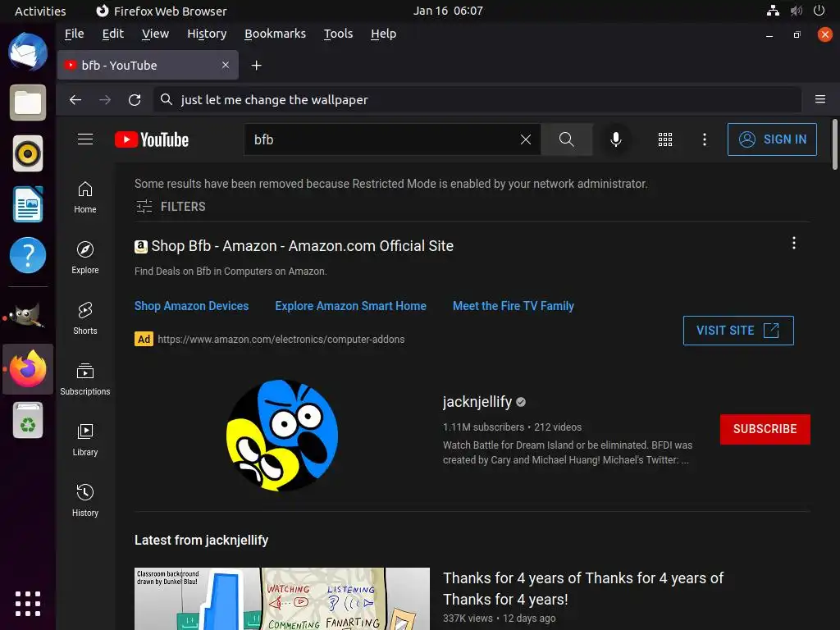Focus the Firefox address bar
The width and height of the screenshot is (840, 630).
click(477, 99)
